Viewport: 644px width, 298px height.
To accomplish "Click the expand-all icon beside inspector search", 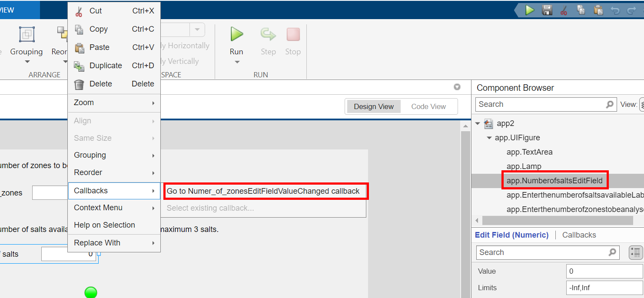I will [635, 252].
